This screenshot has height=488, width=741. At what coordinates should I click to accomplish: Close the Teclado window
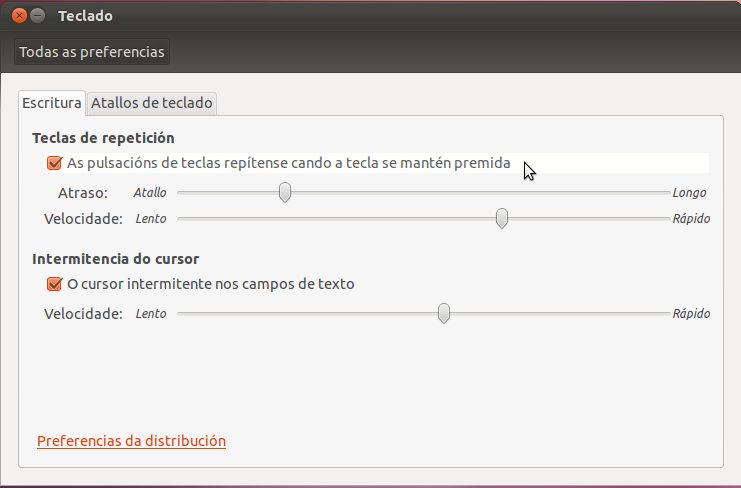pos(19,16)
